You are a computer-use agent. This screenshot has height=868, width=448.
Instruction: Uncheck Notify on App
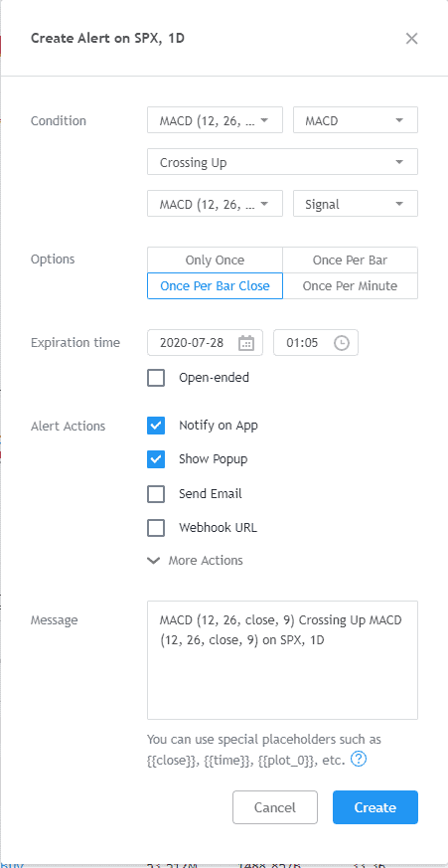156,426
